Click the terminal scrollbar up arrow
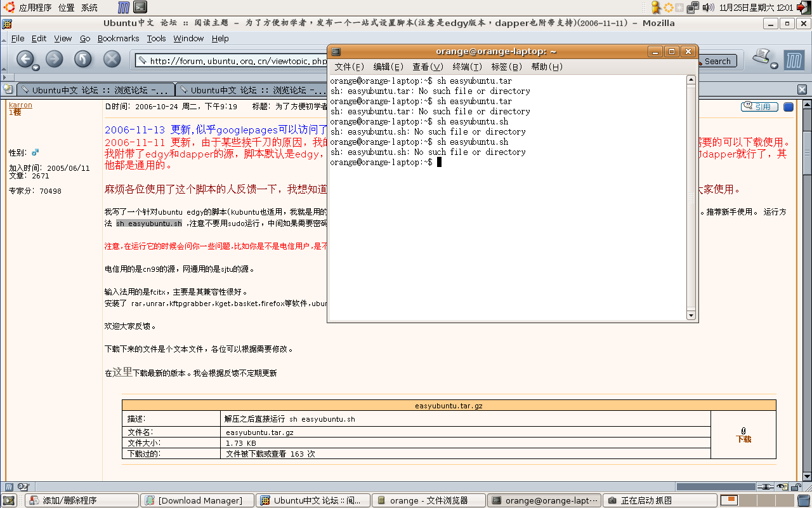The image size is (812, 508). (691, 80)
